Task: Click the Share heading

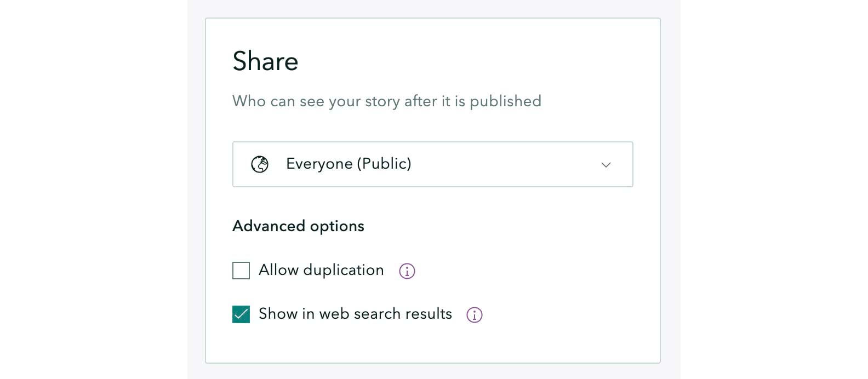Action: pos(265,61)
